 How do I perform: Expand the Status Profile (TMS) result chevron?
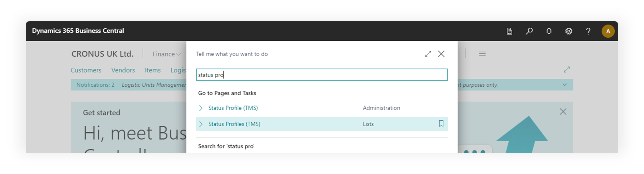(201, 108)
